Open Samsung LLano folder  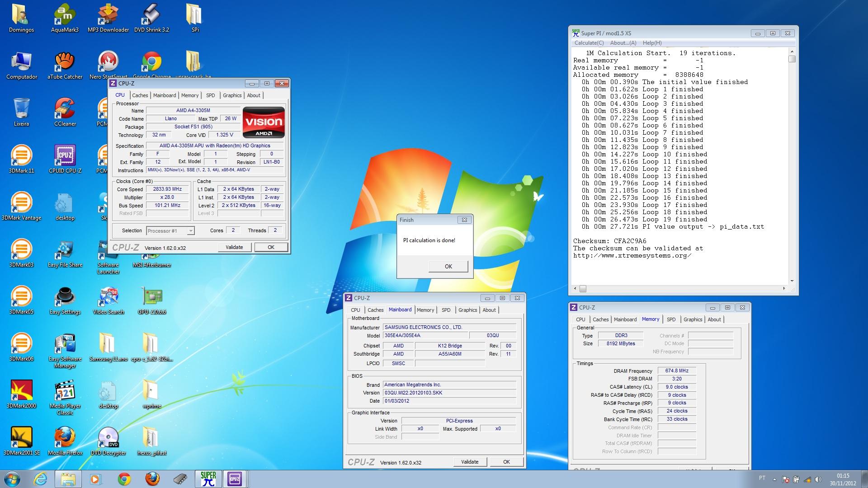108,347
